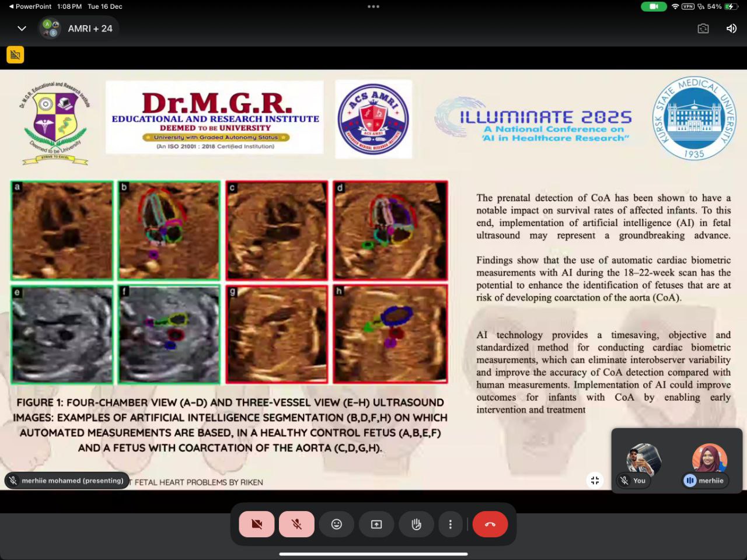Open the three-dot more options menu

coord(450,524)
